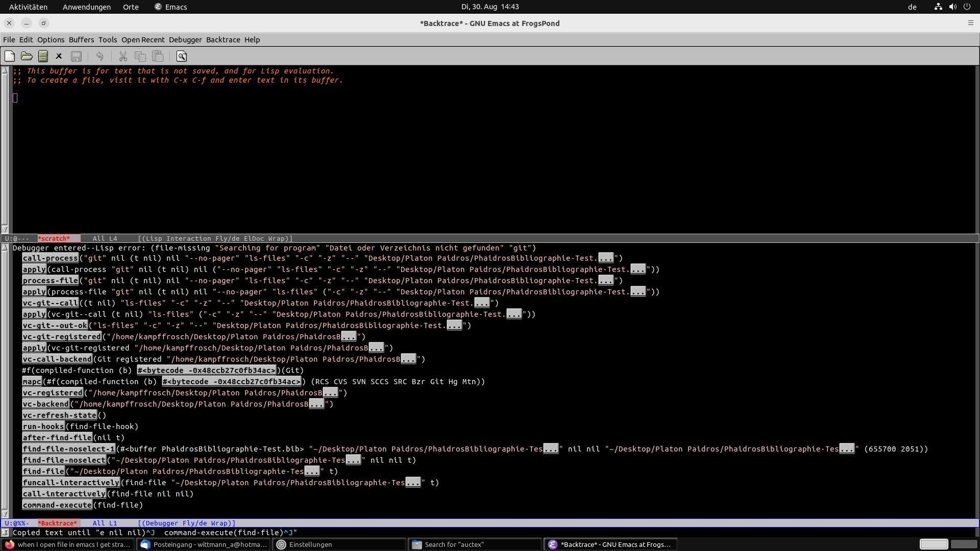Click the after-find-file frame link
This screenshot has width=980, height=551.
57,438
